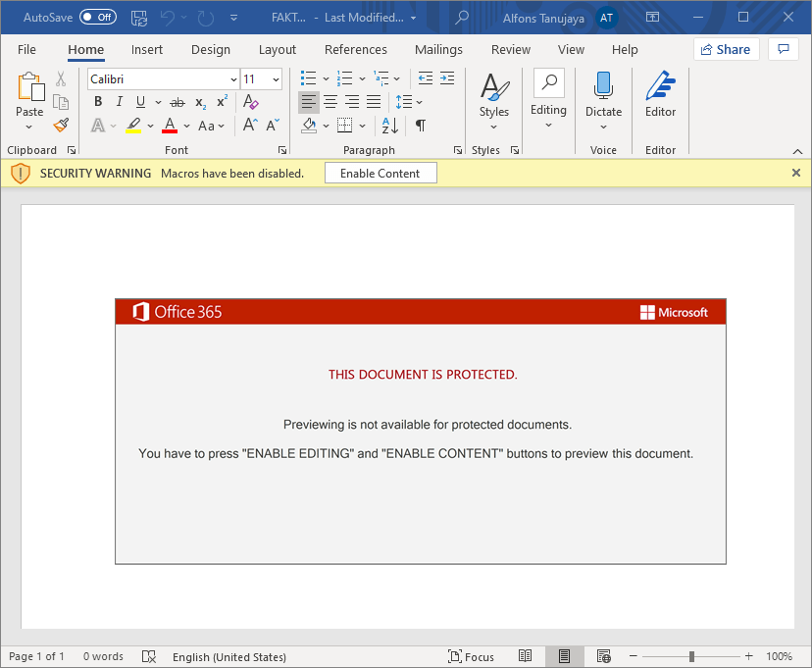
Task: Click the Enable Content button
Action: [x=381, y=173]
